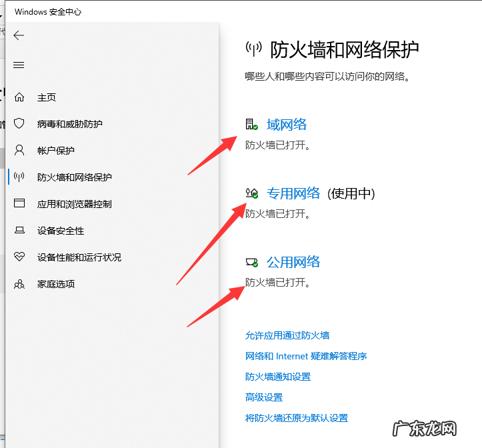This screenshot has width=482, height=448.
Task: Click the heart icon for 设备性能和运行状况
Action: pyautogui.click(x=19, y=257)
